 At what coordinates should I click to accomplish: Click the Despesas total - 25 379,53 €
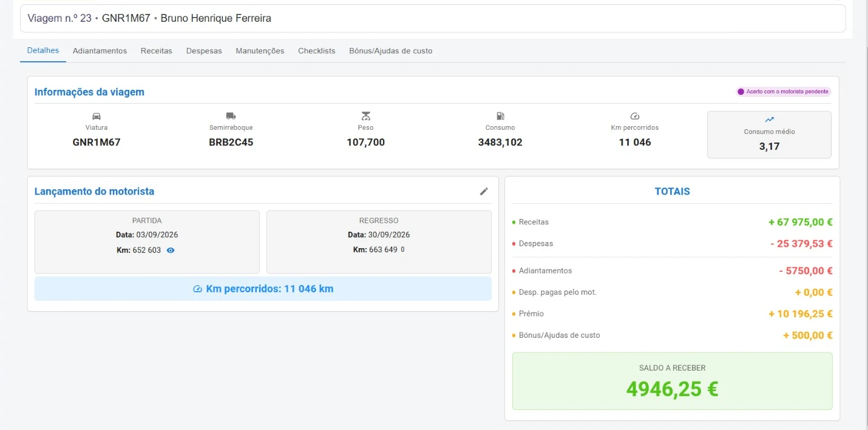pyautogui.click(x=801, y=244)
